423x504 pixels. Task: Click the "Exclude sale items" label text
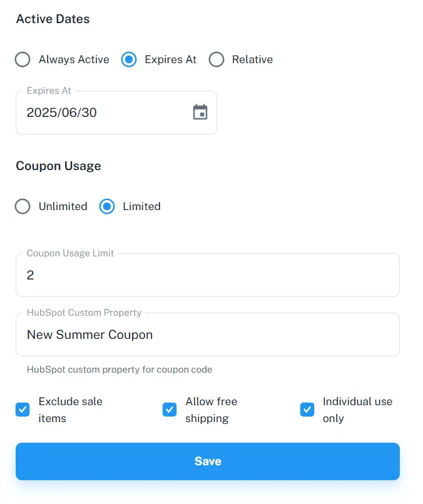[x=70, y=410]
